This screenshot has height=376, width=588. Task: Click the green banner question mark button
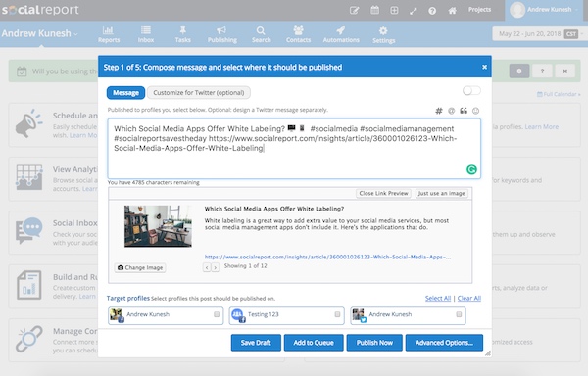coord(542,70)
